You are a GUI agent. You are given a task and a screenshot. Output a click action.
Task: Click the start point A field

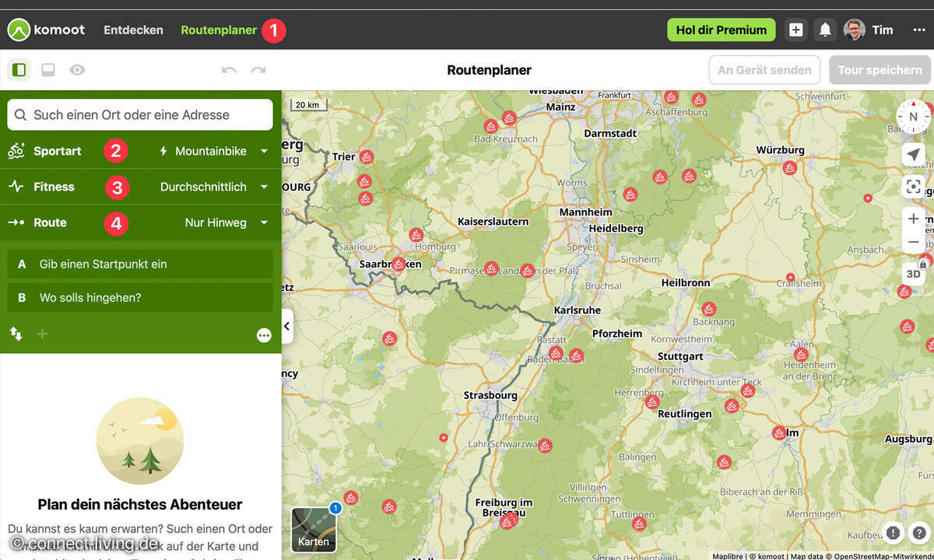[x=140, y=264]
